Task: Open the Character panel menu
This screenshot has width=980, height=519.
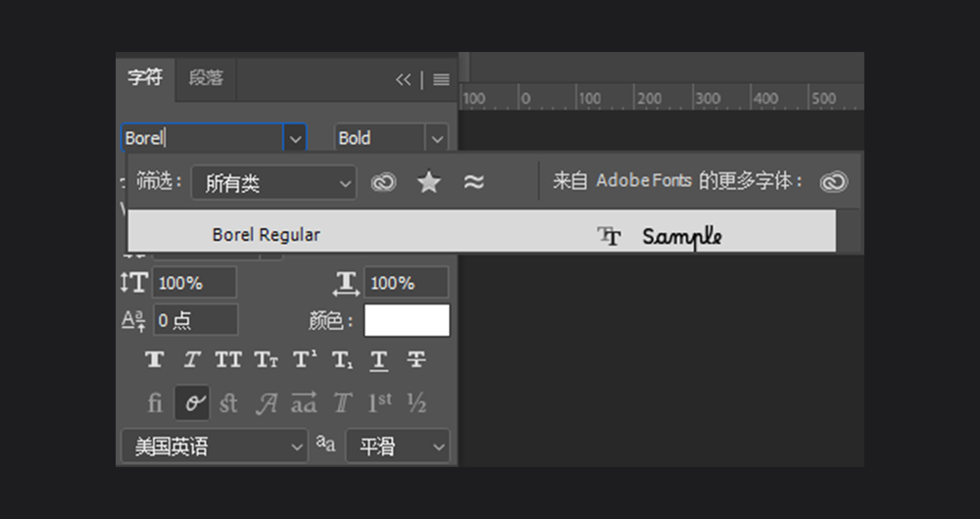Action: pyautogui.click(x=441, y=79)
